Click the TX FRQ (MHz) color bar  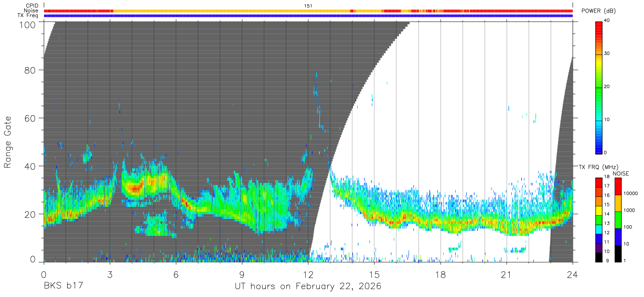[598, 220]
